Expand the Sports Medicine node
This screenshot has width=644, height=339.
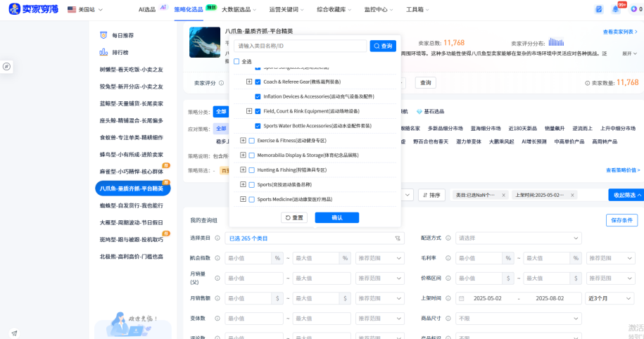click(243, 199)
